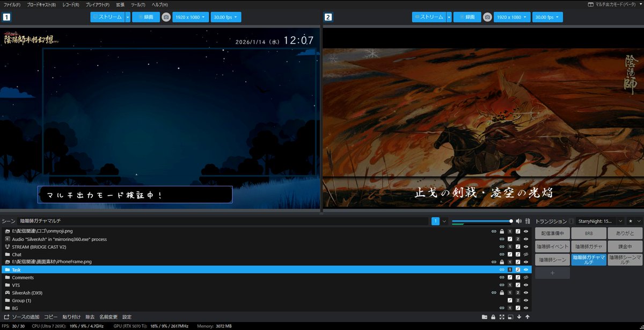The image size is (644, 330).
Task: Open the ブロードキャスト(B) menu
Action: point(41,4)
